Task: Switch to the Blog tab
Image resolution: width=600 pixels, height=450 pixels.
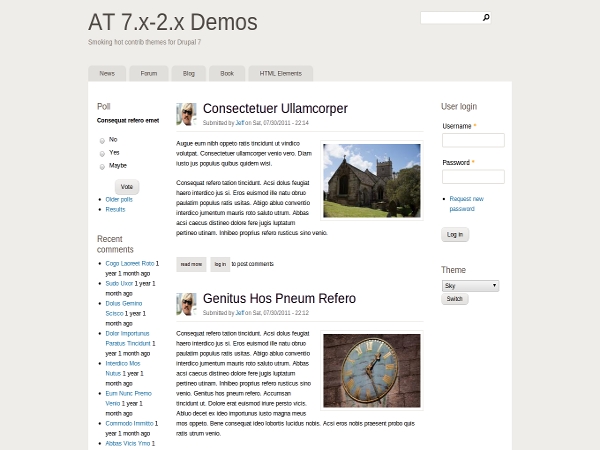Action: pos(188,73)
